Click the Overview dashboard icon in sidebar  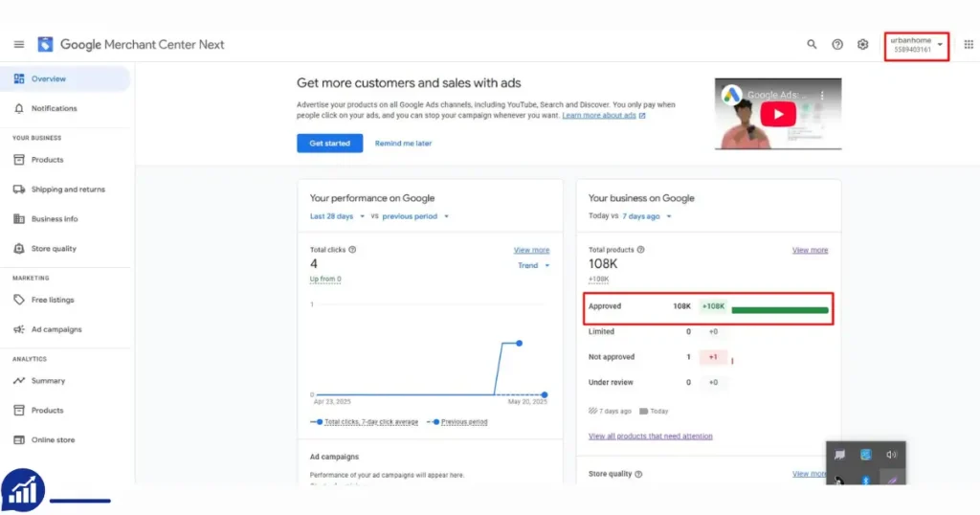tap(19, 78)
